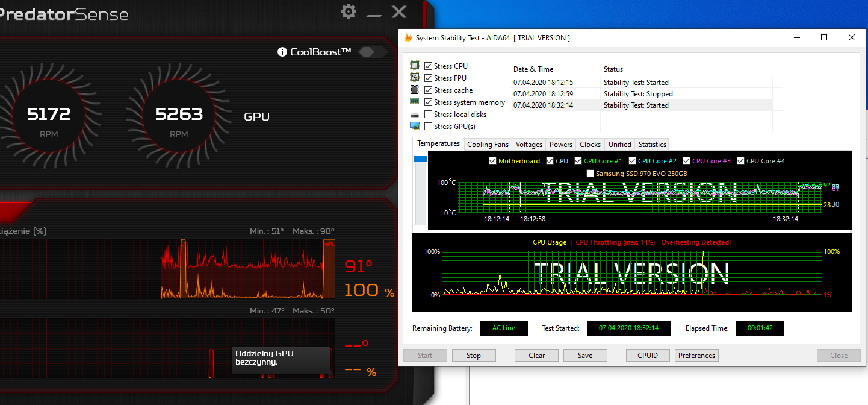Image resolution: width=868 pixels, height=405 pixels.
Task: Open PredatorSense settings gear
Action: tap(348, 11)
